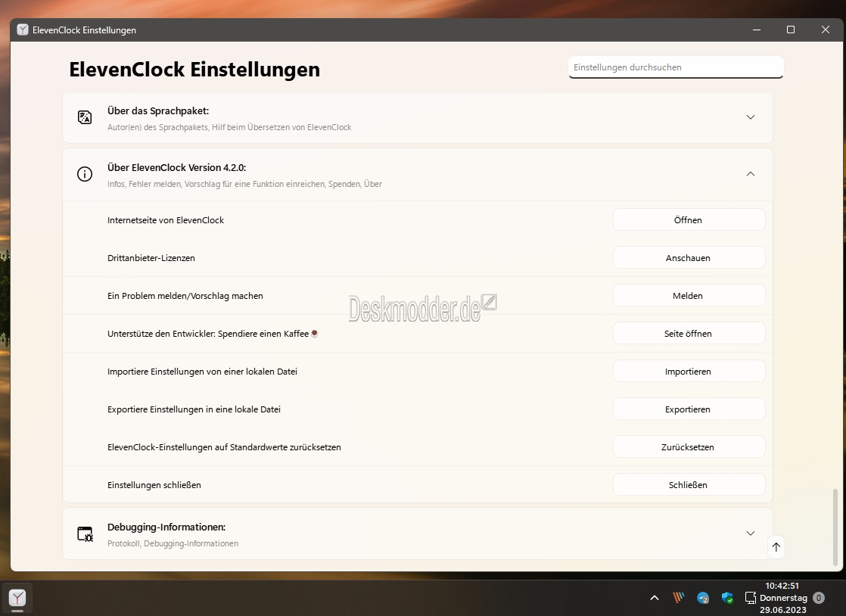The width and height of the screenshot is (846, 616).
Task: Click the Seite öffnen button
Action: pos(689,334)
